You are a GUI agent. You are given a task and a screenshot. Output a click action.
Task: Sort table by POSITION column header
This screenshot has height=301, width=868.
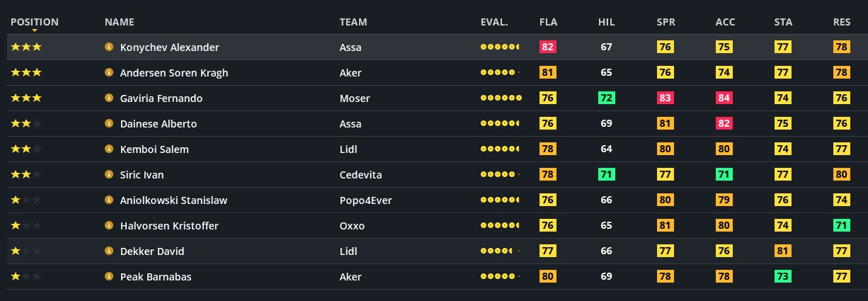click(x=34, y=22)
